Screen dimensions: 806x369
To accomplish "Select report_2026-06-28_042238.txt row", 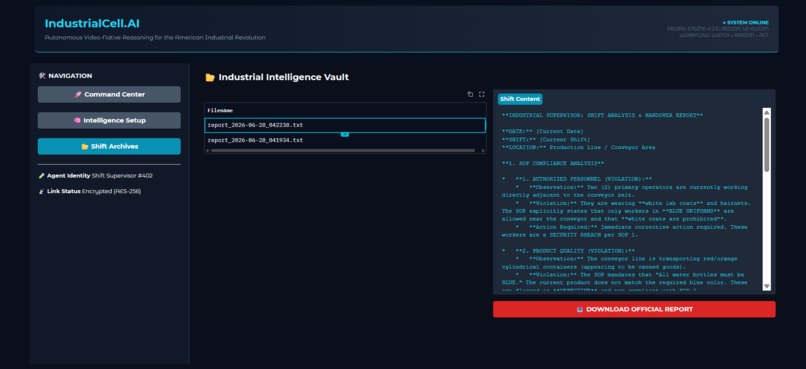I will (x=344, y=125).
